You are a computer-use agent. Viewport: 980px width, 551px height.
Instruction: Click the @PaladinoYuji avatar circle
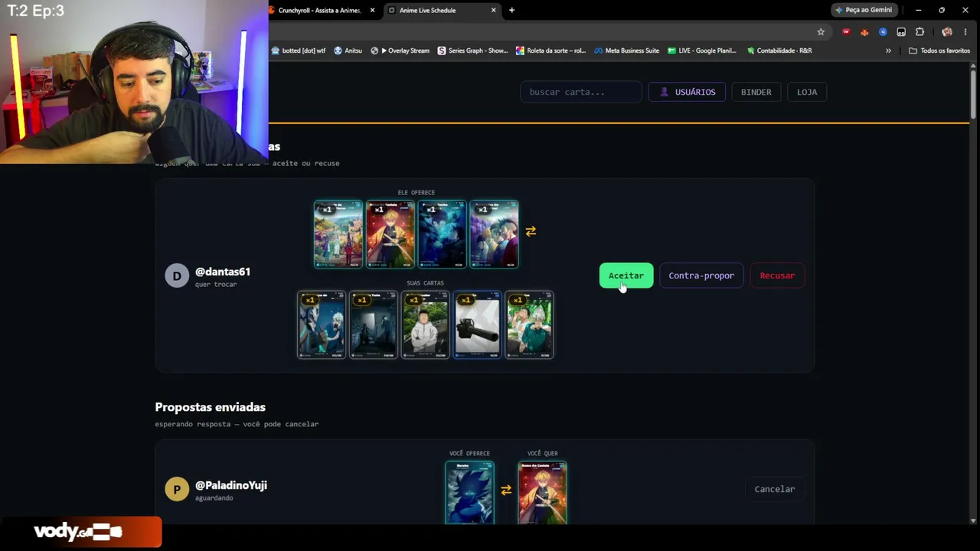[x=177, y=489]
